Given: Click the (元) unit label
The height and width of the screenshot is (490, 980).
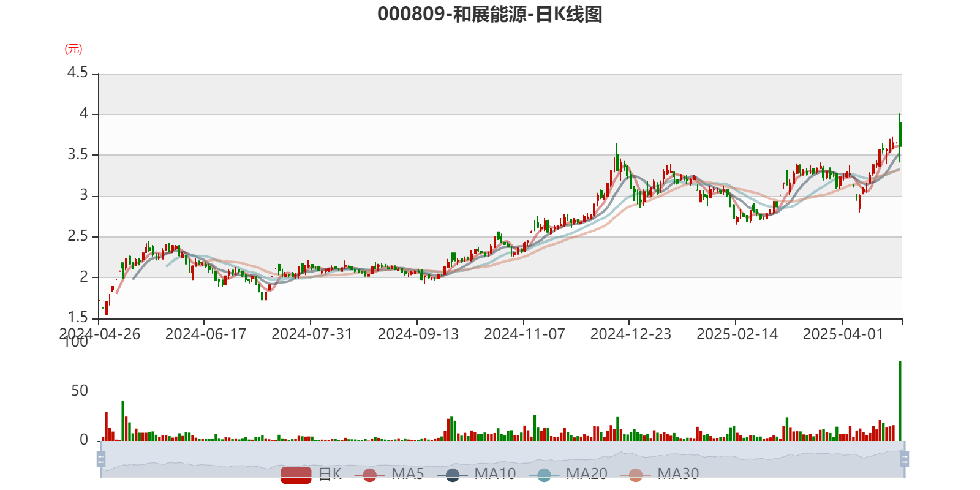Looking at the screenshot, I should 73,49.
